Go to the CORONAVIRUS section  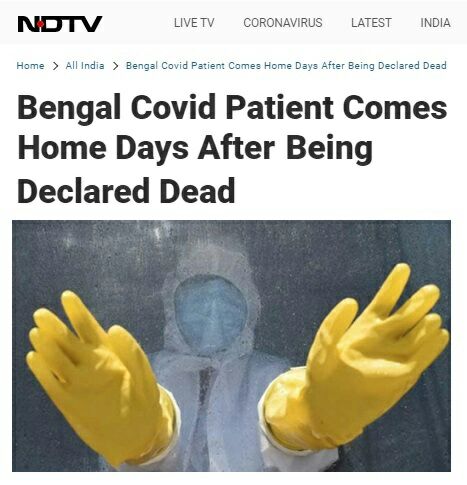283,23
